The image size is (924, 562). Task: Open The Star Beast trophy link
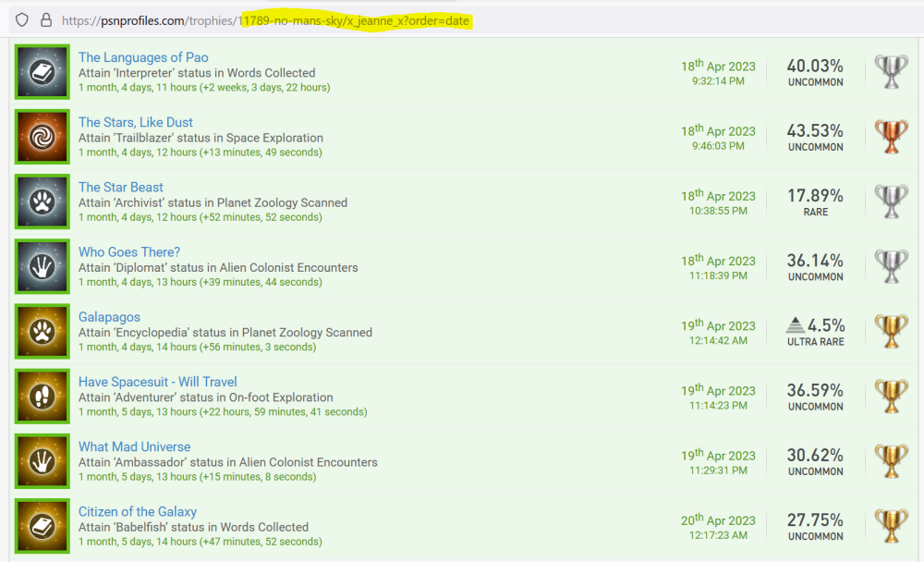[121, 187]
